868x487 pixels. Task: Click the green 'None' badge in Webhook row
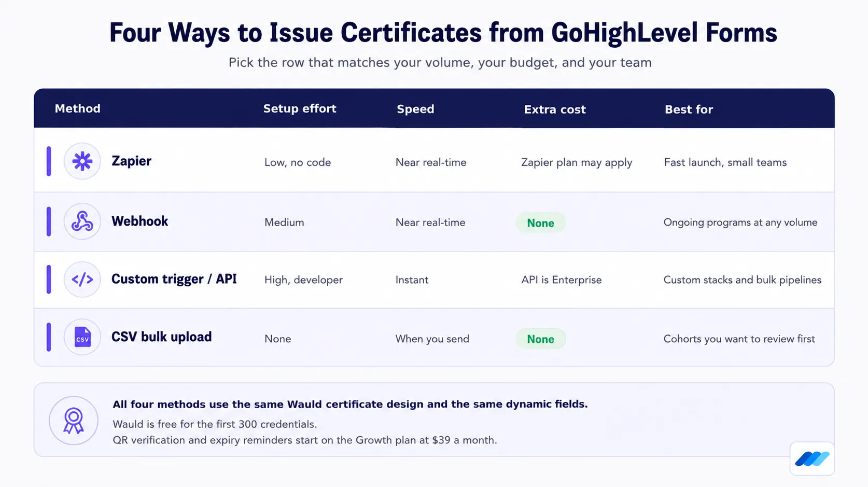541,223
